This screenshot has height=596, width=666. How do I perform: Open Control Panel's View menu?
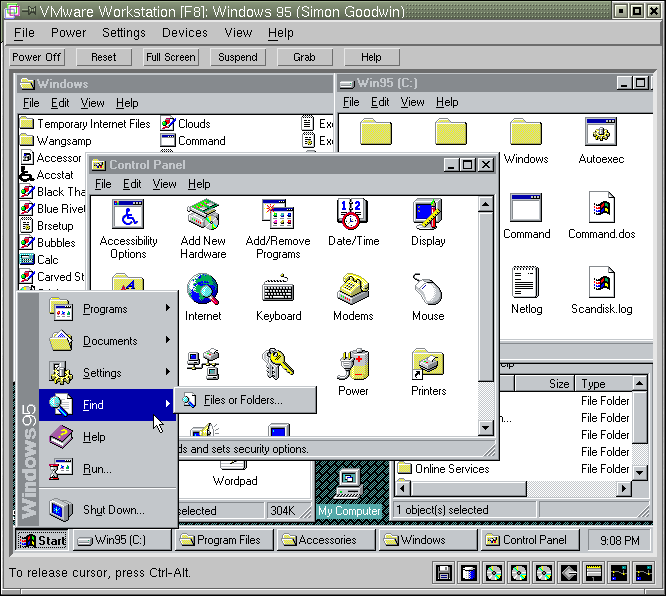pos(164,184)
